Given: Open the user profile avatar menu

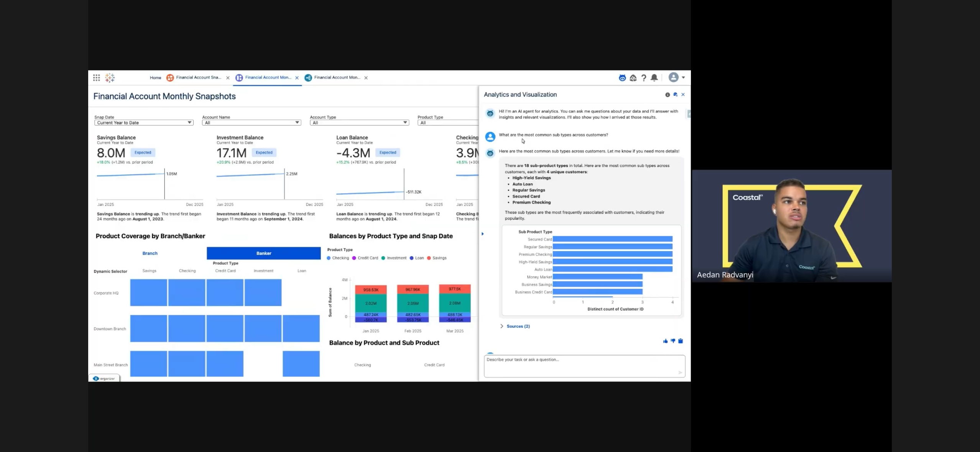Looking at the screenshot, I should [674, 77].
